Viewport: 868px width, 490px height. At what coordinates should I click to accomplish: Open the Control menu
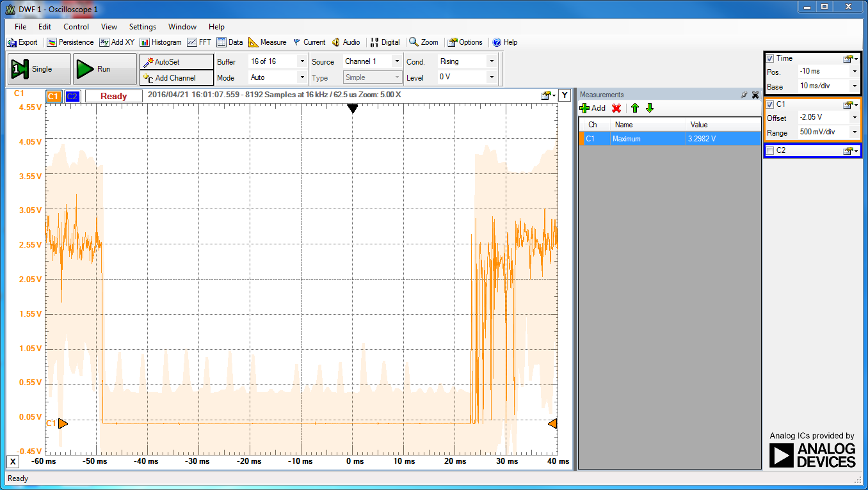click(x=76, y=26)
